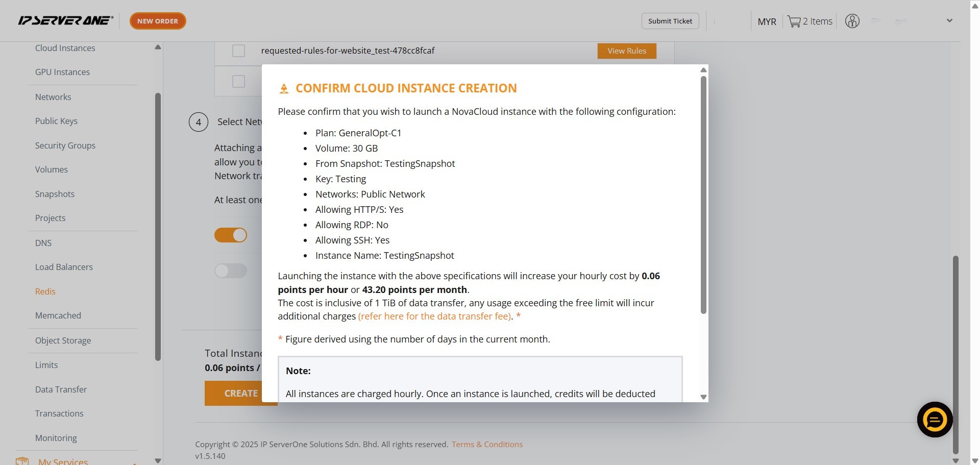Screen dimensions: 980x465
Task: Open the user profile icon
Action: click(852, 21)
